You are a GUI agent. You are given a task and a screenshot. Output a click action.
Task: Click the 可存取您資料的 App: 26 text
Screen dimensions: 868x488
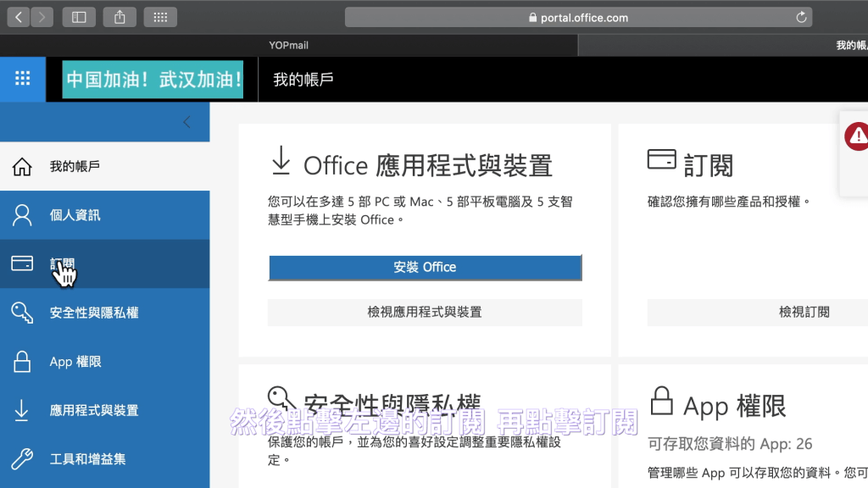(x=730, y=444)
